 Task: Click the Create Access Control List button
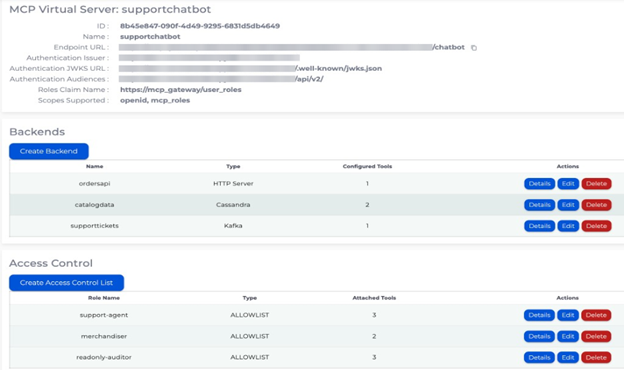(x=66, y=283)
